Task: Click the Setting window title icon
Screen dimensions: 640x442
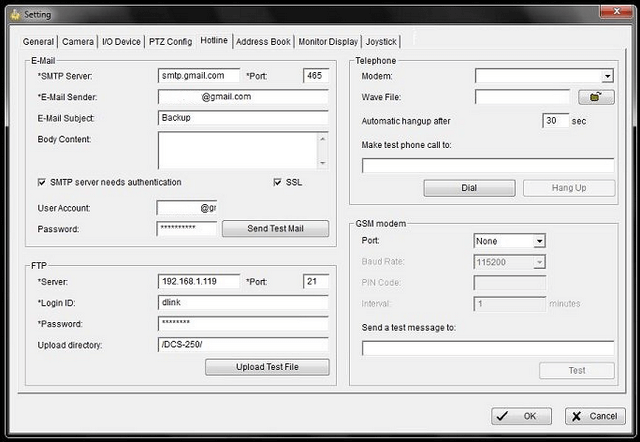Action: pos(11,15)
